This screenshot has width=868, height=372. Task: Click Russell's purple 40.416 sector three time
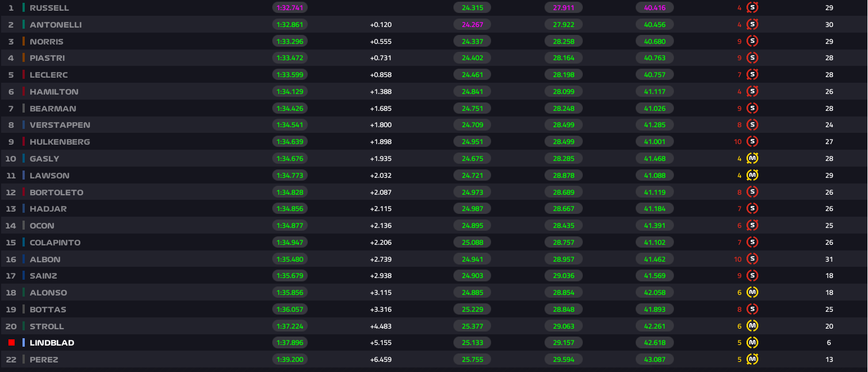[x=654, y=8]
